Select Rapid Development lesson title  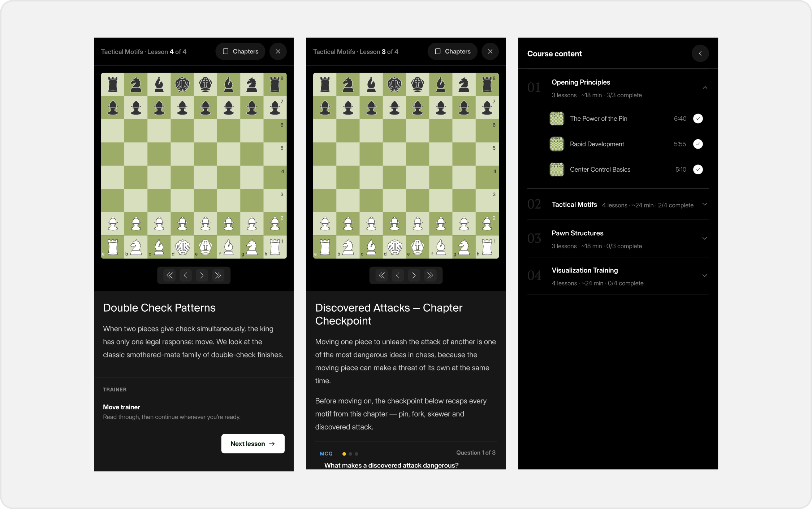pyautogui.click(x=597, y=144)
